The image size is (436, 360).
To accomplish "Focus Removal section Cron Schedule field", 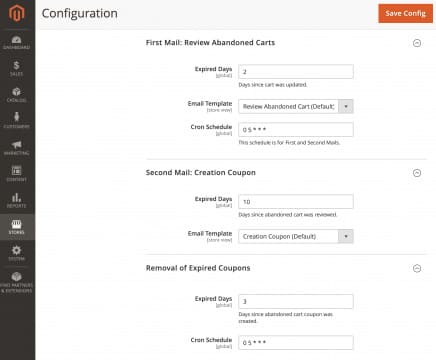I will click(296, 342).
